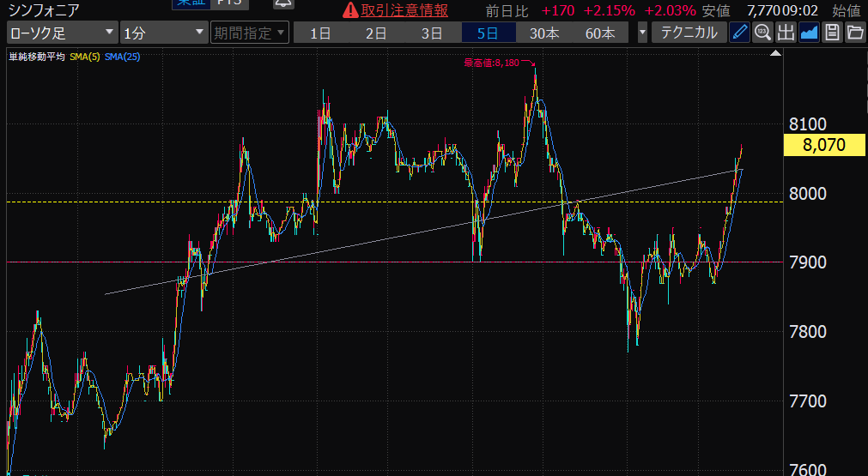Screen dimensions: 868x476
Task: Click the alert bell icon
Action: click(283, 4)
